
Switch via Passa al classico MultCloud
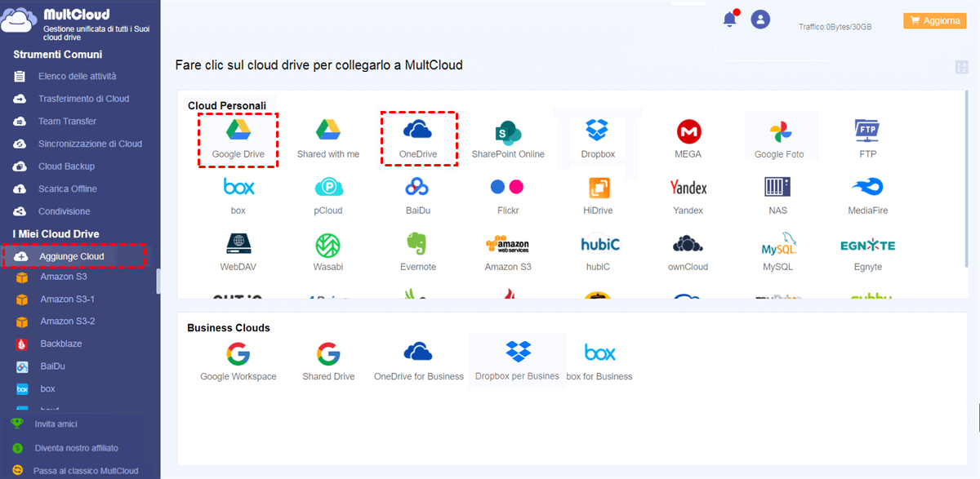pos(86,471)
